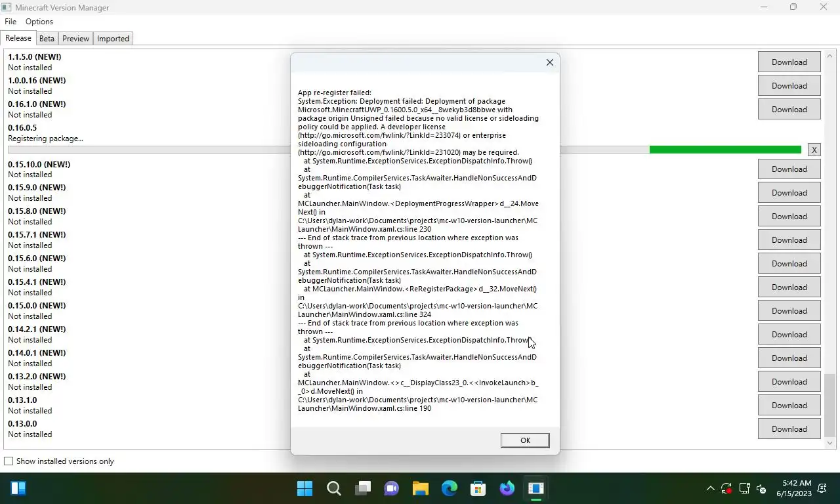Open Microsoft Store from the taskbar
840x504 pixels.
(x=478, y=488)
